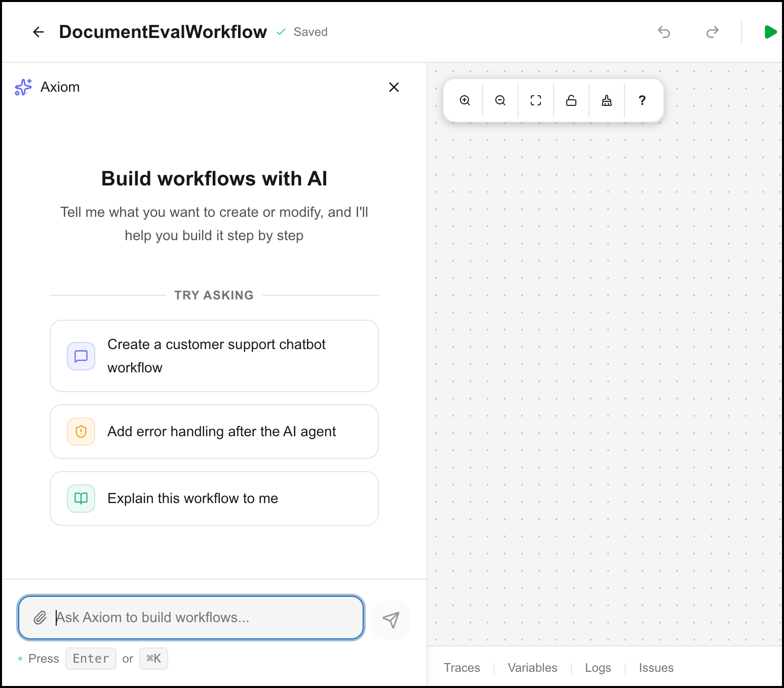Click the ⌘K shortcut hint
Image resolution: width=784 pixels, height=688 pixels.
tap(153, 659)
